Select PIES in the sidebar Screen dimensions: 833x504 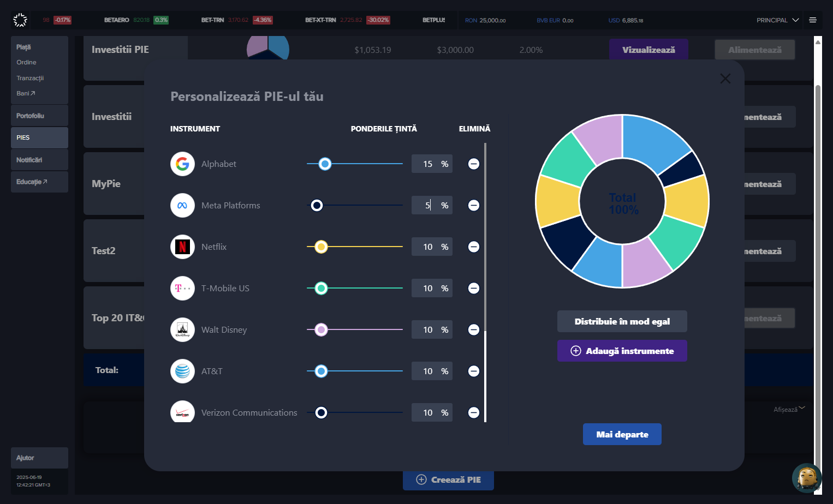[x=39, y=137]
